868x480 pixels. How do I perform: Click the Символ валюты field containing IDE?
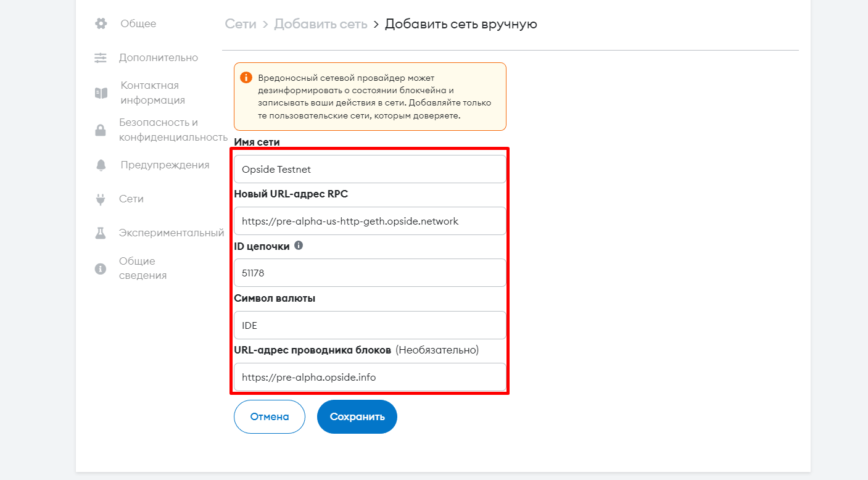click(x=370, y=325)
